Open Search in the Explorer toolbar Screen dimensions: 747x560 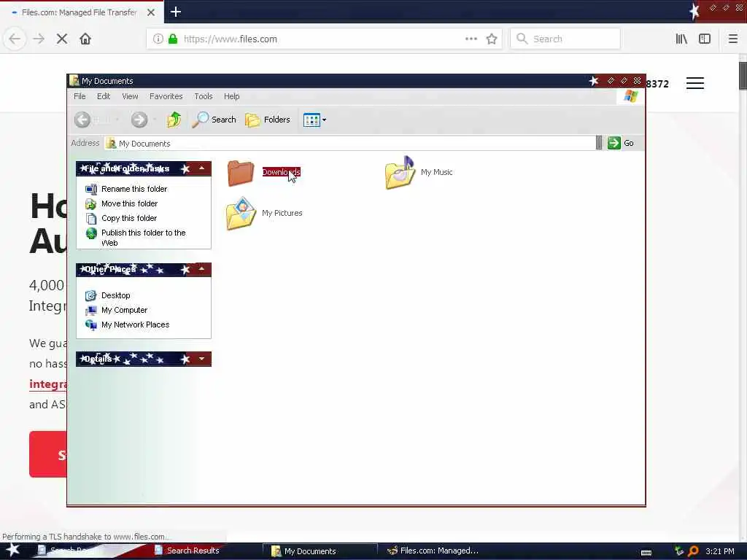click(214, 120)
